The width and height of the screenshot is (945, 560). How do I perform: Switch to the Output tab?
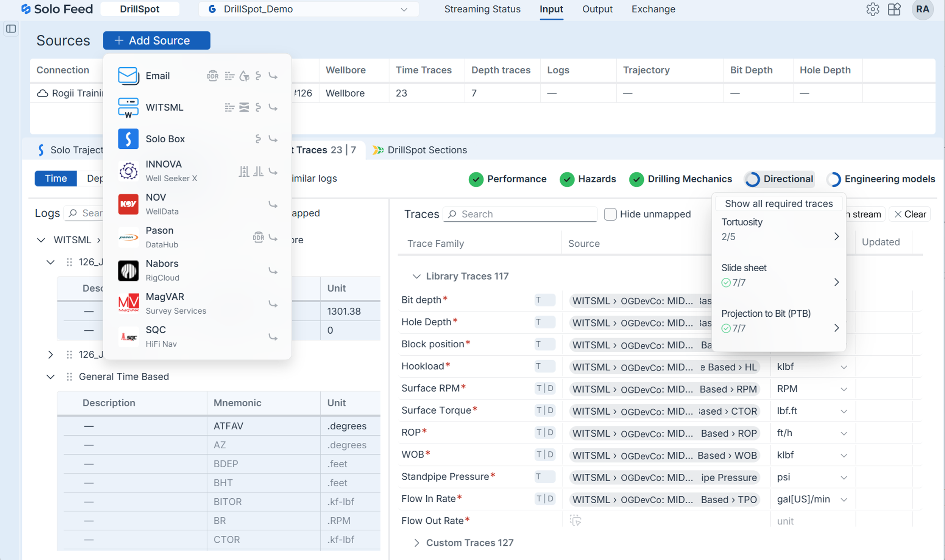click(597, 9)
